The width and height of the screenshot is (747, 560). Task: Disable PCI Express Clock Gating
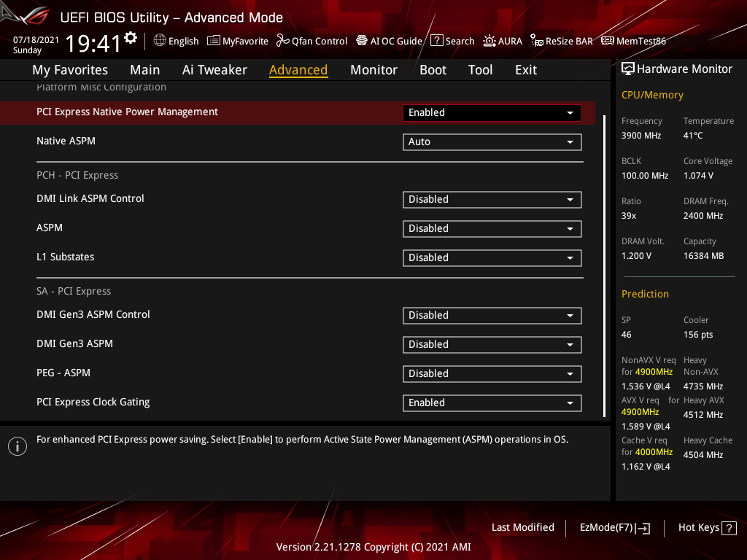(492, 402)
